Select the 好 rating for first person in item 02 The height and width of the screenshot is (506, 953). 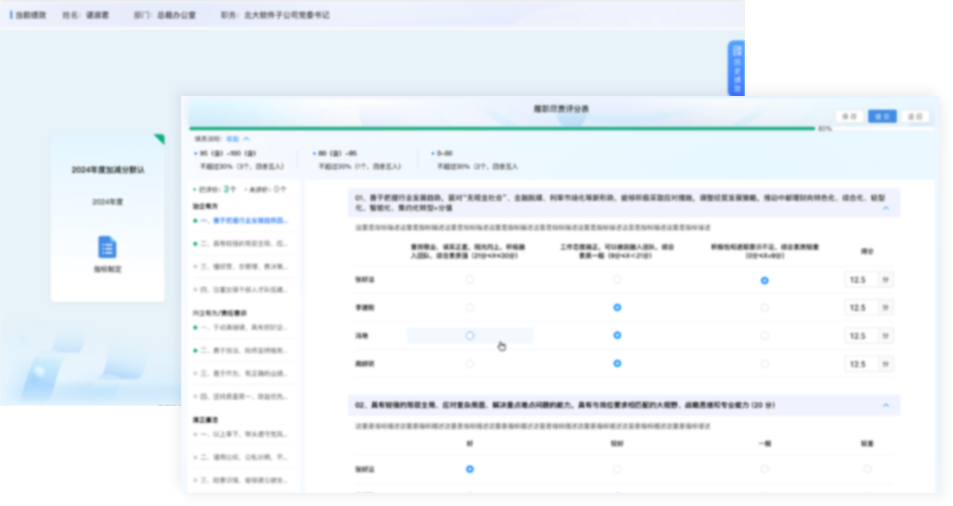tap(470, 469)
